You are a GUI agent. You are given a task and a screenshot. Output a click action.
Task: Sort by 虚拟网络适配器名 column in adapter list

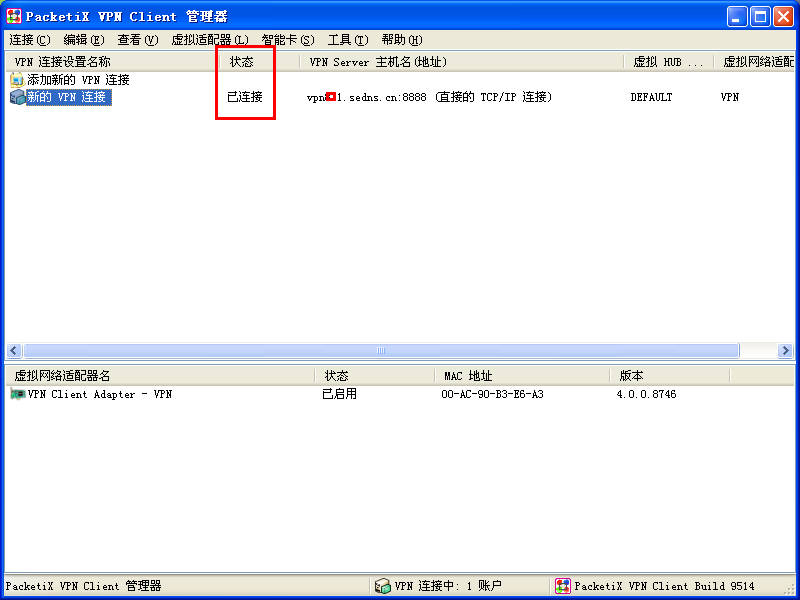[161, 376]
